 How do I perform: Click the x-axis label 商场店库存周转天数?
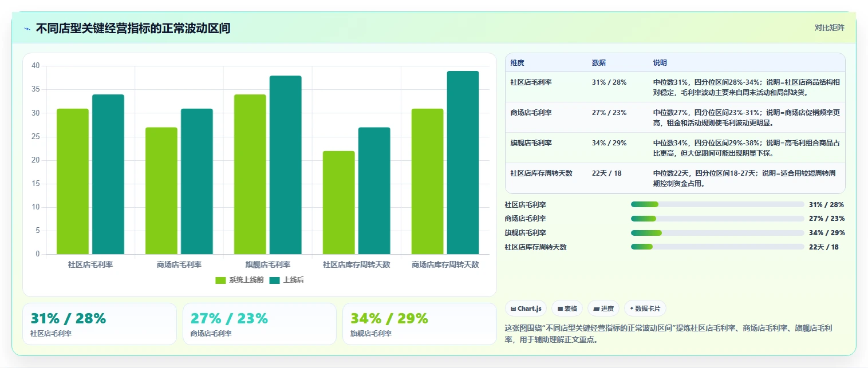pos(445,265)
